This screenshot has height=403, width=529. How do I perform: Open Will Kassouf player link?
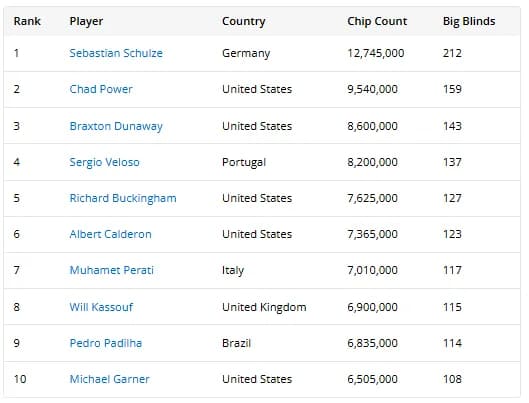[x=101, y=307]
